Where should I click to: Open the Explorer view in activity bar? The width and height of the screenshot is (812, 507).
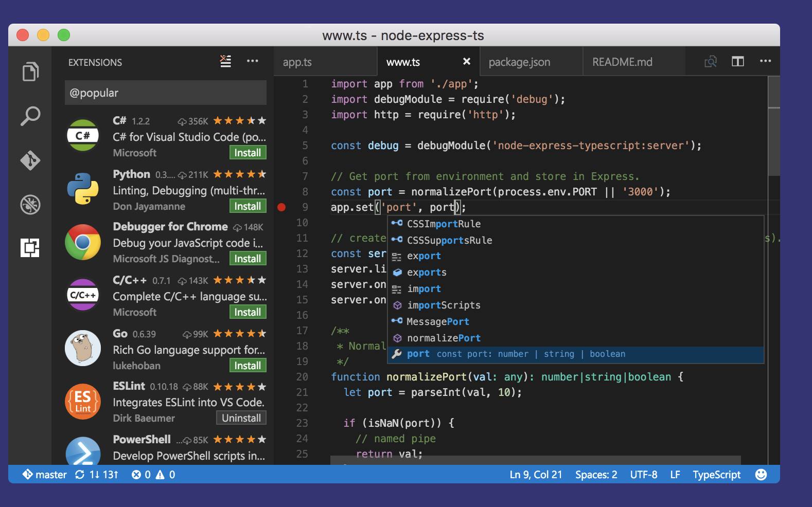30,71
